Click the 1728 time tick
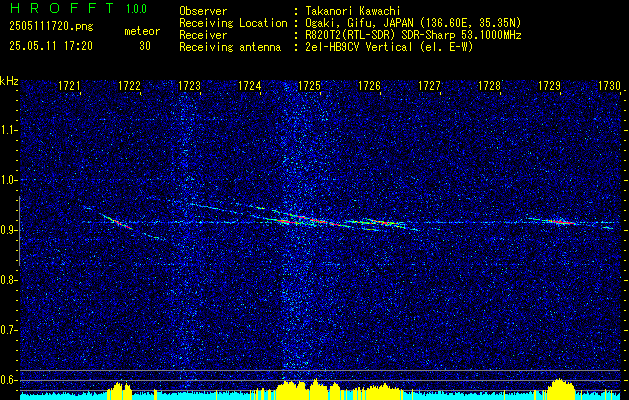The width and height of the screenshot is (629, 400). pyautogui.click(x=489, y=85)
